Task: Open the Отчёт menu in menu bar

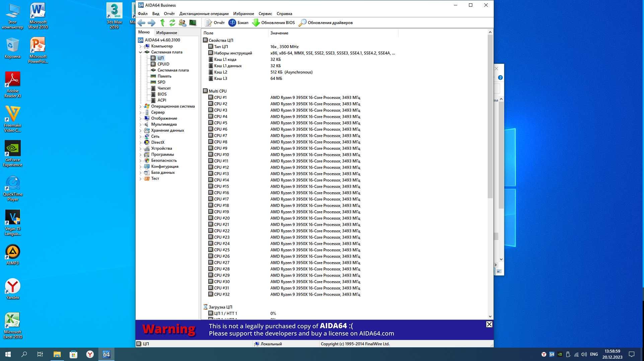Action: [x=169, y=14]
